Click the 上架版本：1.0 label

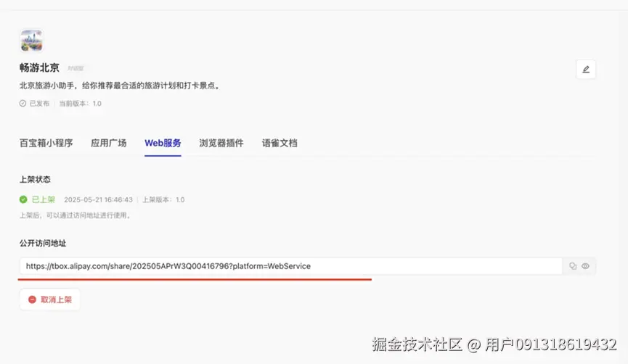pyautogui.click(x=163, y=199)
